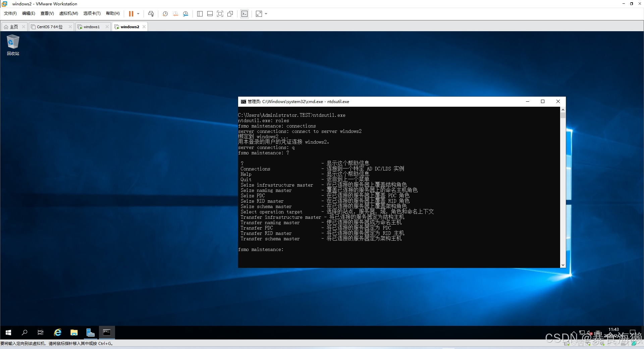Minimize the cmd.exe window
The image size is (644, 349).
528,102
